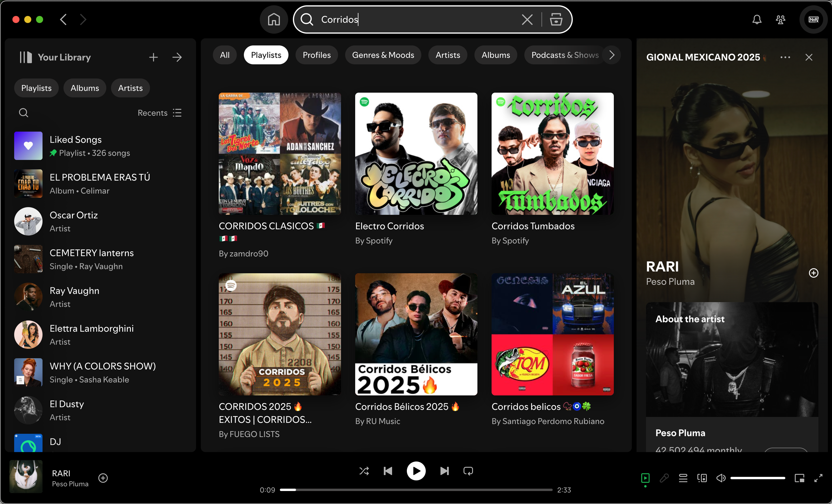Enter full screen mode
The image size is (832, 504).
818,478
